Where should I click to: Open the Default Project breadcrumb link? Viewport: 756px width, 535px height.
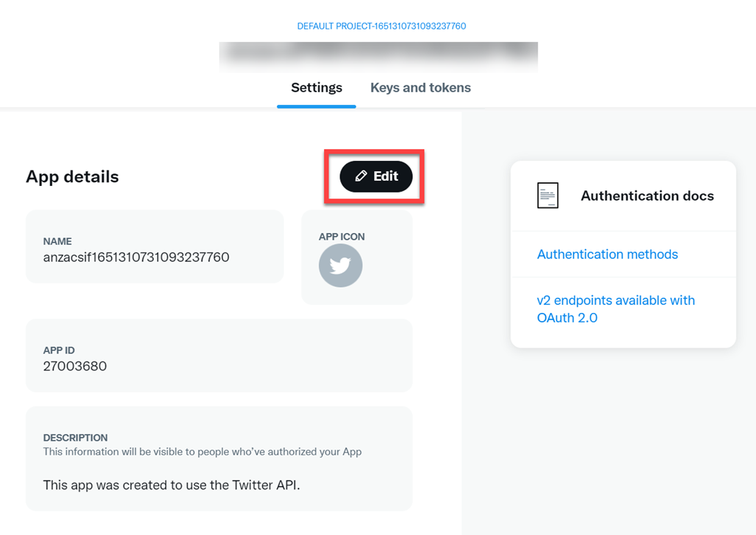(x=381, y=26)
